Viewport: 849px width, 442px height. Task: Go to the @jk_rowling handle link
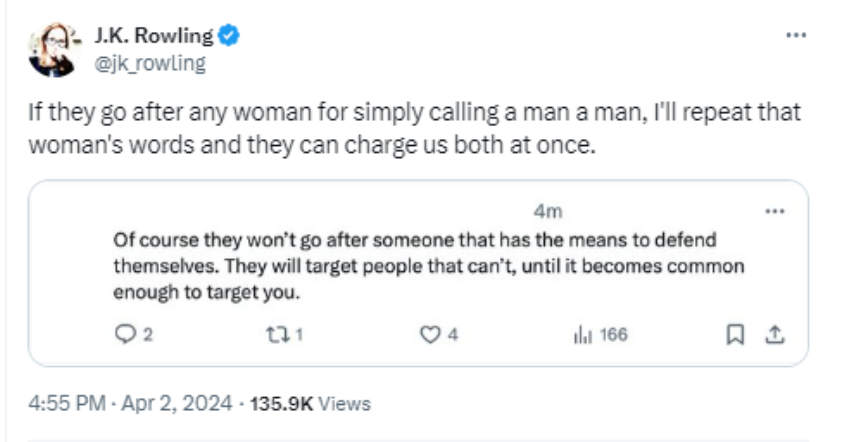pos(149,64)
